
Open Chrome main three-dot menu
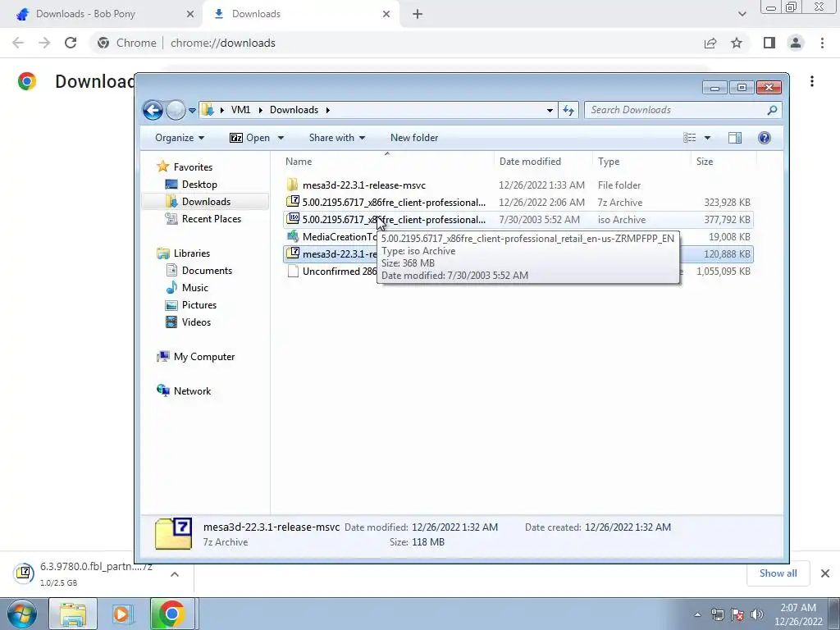(x=822, y=43)
